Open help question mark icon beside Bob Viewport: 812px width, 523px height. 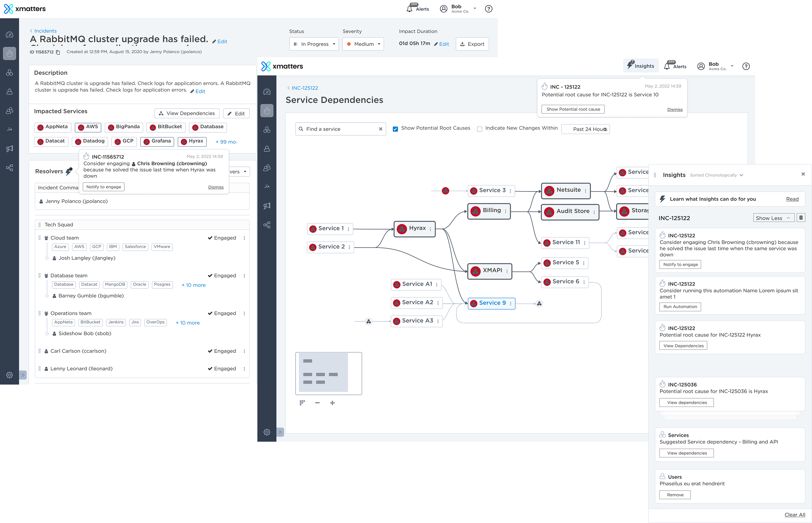point(746,66)
